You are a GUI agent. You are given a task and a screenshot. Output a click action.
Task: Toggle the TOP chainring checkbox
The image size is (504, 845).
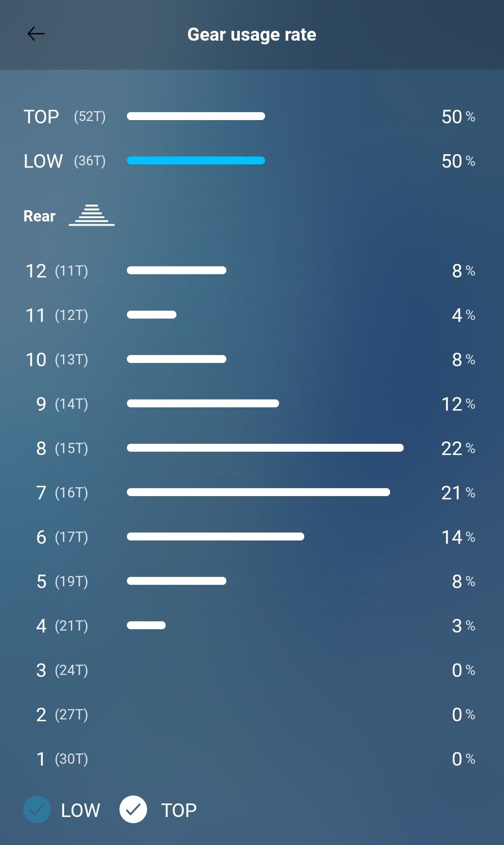tap(133, 809)
